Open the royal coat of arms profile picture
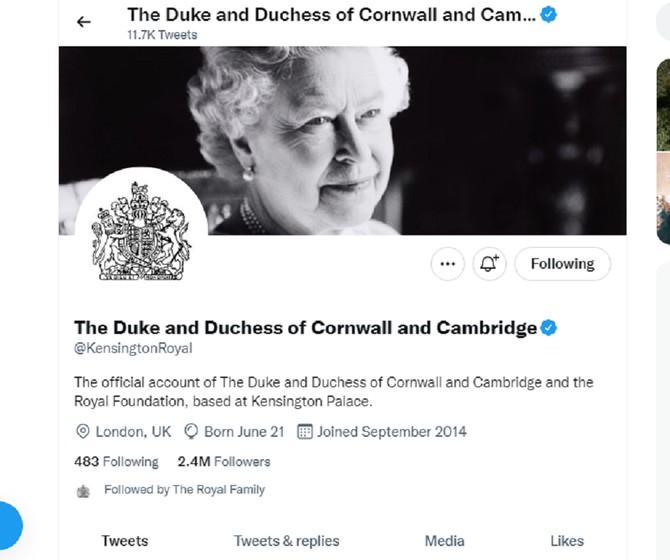Viewport: 670px width, 560px height. pos(141,233)
